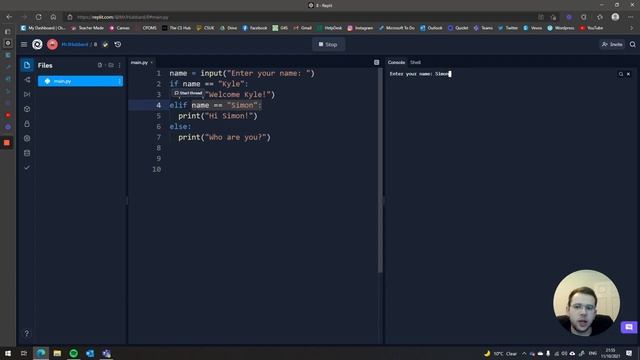Open the Debugger icon in Replit sidebar
Image resolution: width=640 pixels, height=360 pixels.
point(27,94)
